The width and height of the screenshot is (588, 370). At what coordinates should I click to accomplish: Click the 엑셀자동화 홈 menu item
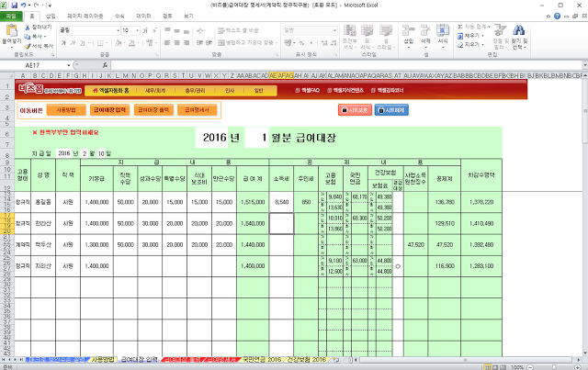click(111, 91)
